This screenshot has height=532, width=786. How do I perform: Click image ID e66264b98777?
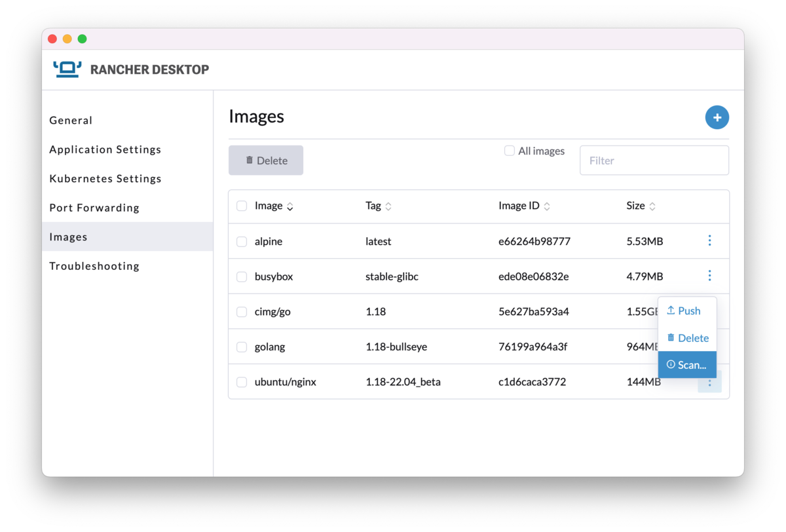(534, 241)
